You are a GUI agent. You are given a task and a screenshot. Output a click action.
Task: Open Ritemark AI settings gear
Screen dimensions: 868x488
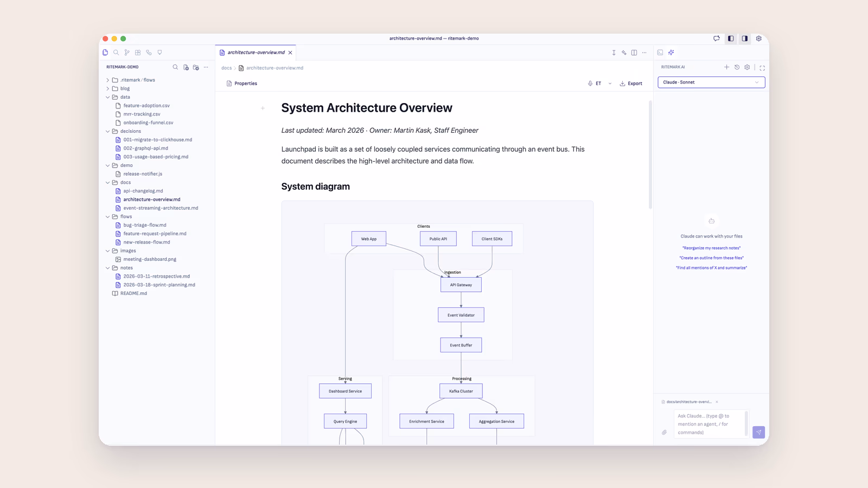pyautogui.click(x=747, y=67)
